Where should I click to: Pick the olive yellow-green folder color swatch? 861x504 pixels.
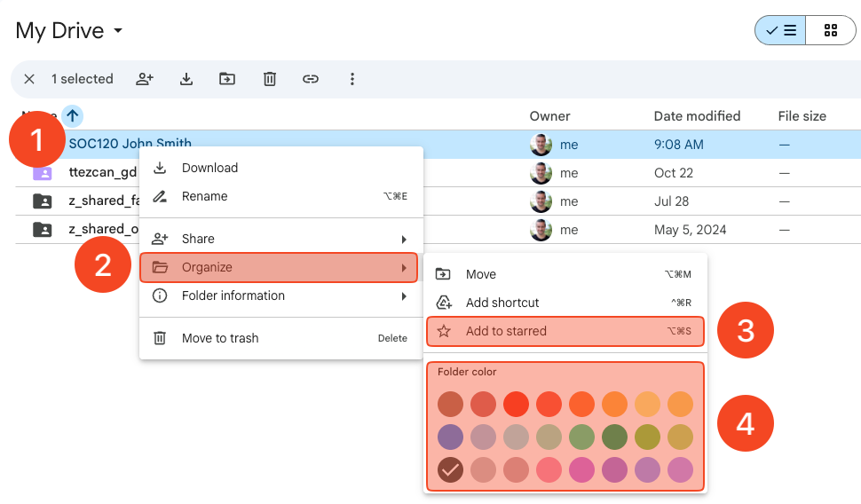[x=647, y=437]
